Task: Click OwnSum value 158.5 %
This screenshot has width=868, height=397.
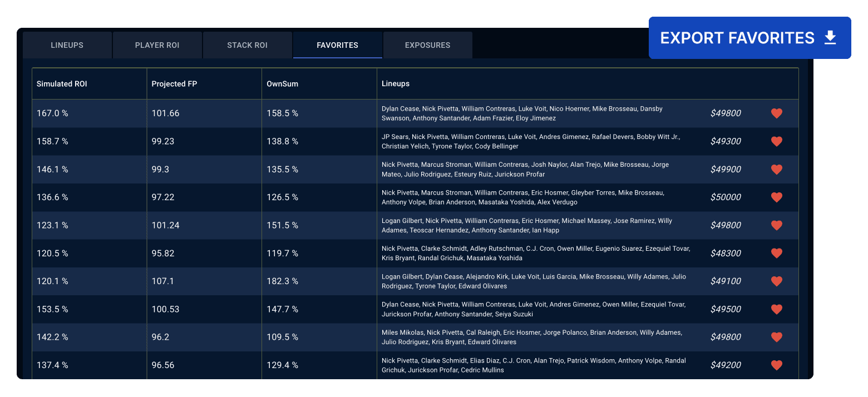Action: pos(282,113)
